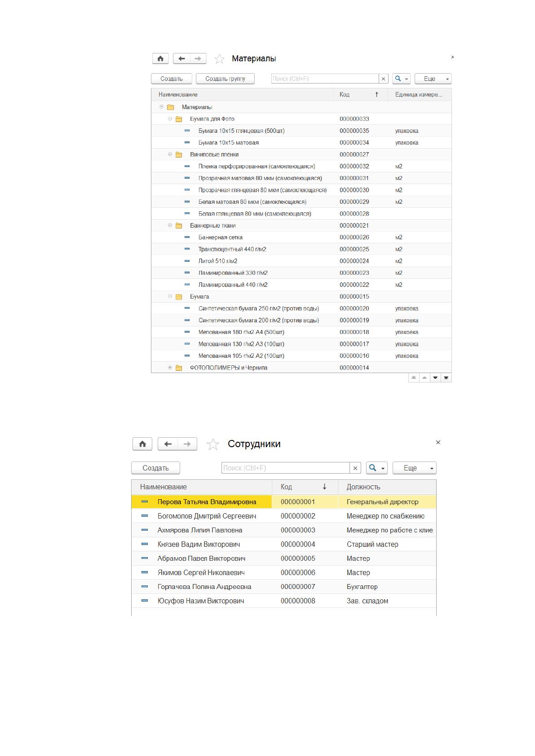The image size is (535, 756).
Task: Click Создать button in Сотрудники window
Action: click(155, 468)
